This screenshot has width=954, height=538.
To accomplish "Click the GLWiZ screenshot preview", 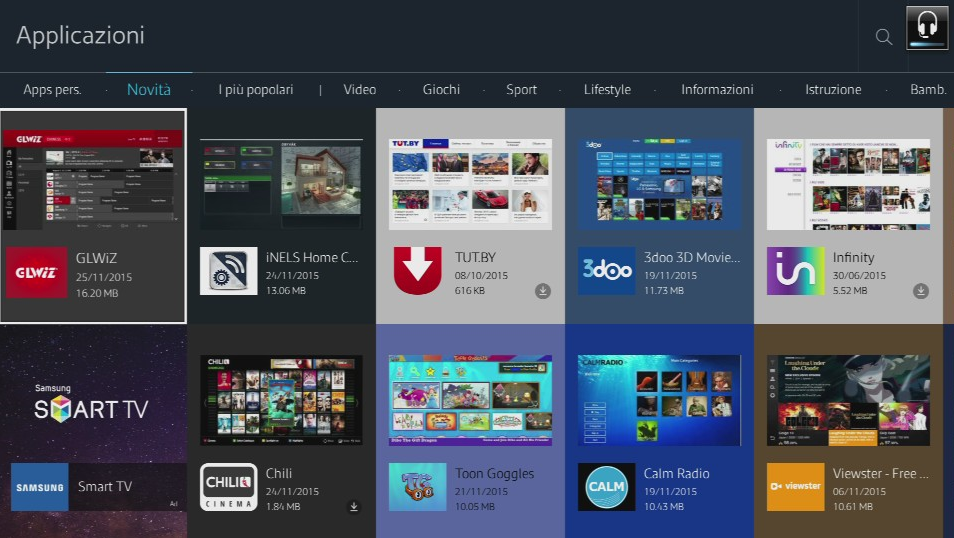I will pos(93,180).
